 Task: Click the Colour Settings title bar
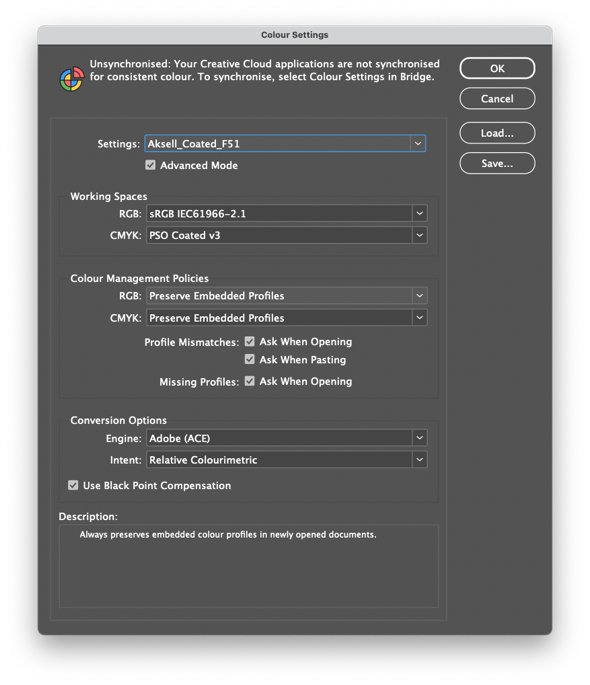point(295,35)
